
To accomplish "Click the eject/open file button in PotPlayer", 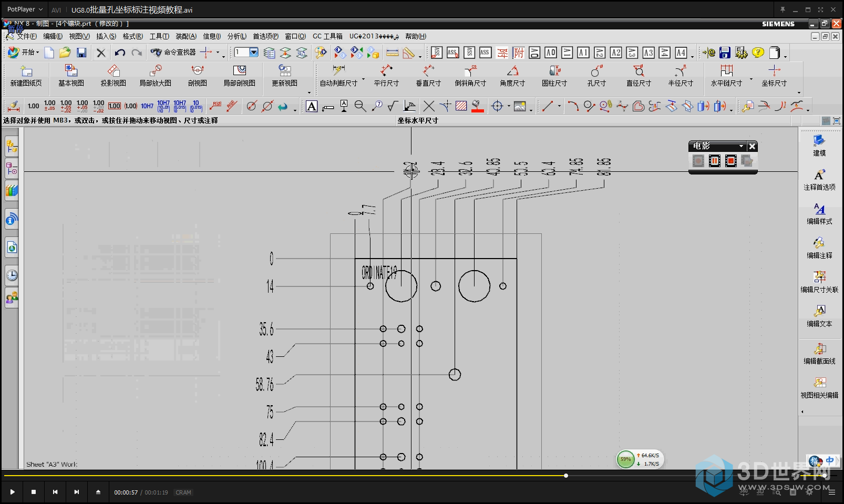I will (98, 492).
